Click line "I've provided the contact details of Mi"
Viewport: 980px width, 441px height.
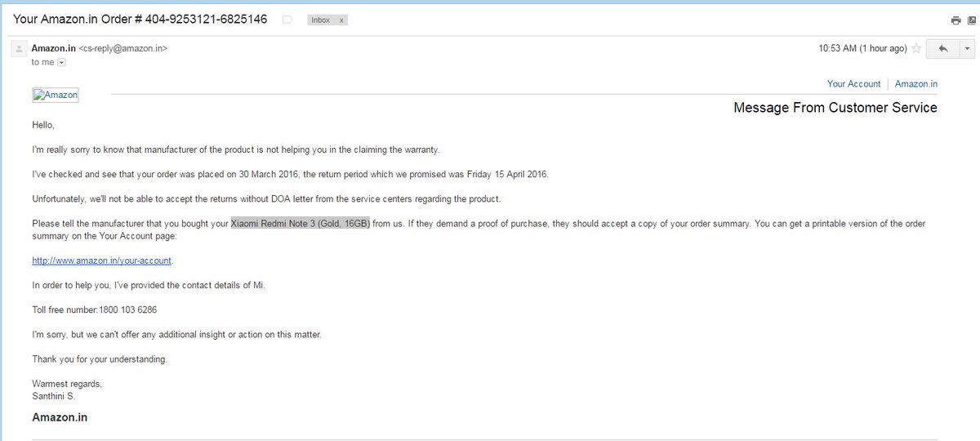[x=149, y=285]
